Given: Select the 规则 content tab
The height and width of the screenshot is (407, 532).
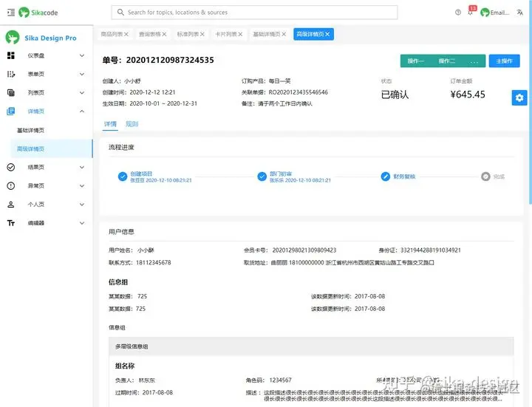Looking at the screenshot, I should [132, 124].
